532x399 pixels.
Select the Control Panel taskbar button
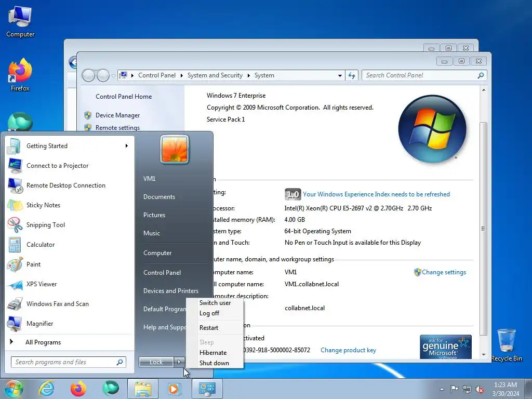point(207,389)
